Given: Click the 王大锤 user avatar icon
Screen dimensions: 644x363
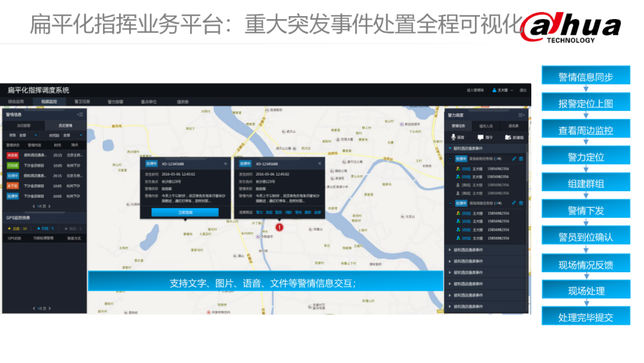Looking at the screenshot, I should coord(494,90).
